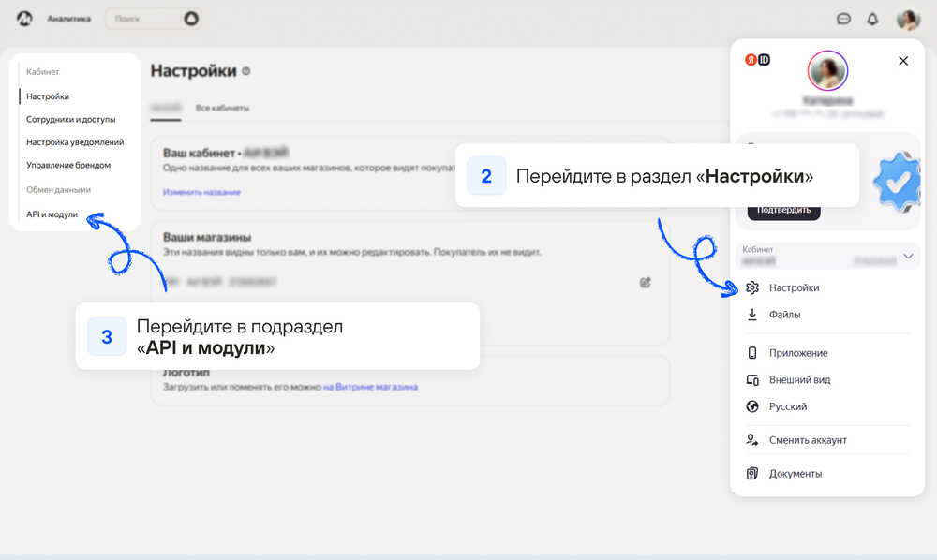The image size is (937, 560).
Task: Open Настройка уведомлений in sidebar
Action: 75,142
